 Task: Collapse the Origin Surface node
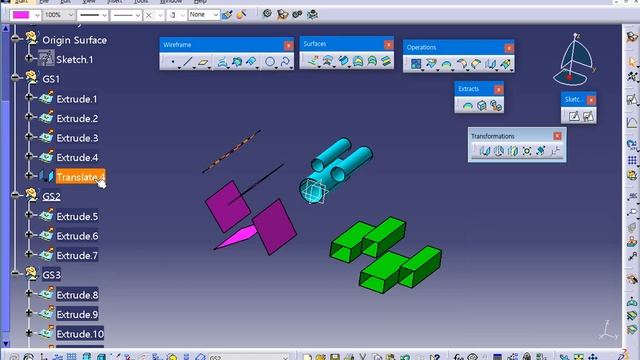click(16, 39)
